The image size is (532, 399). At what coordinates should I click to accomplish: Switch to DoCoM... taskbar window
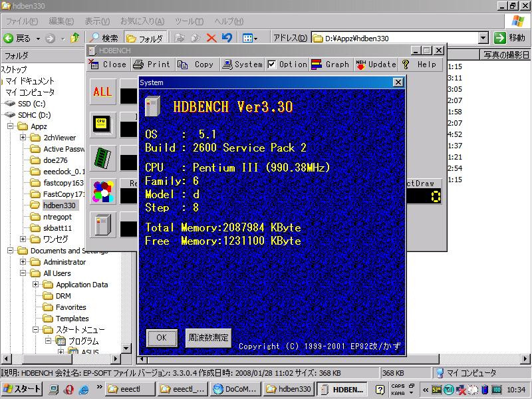tap(235, 389)
